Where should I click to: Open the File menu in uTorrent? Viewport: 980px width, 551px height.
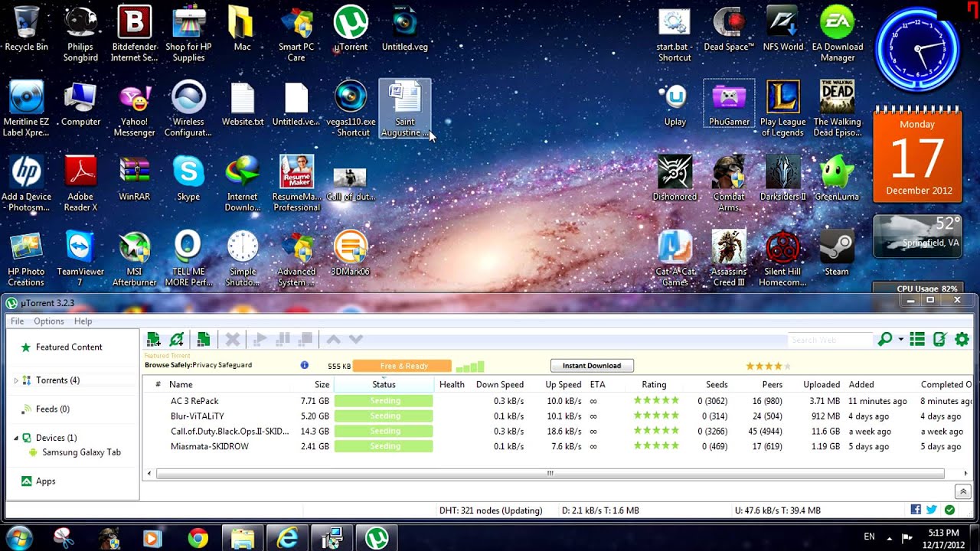click(17, 321)
